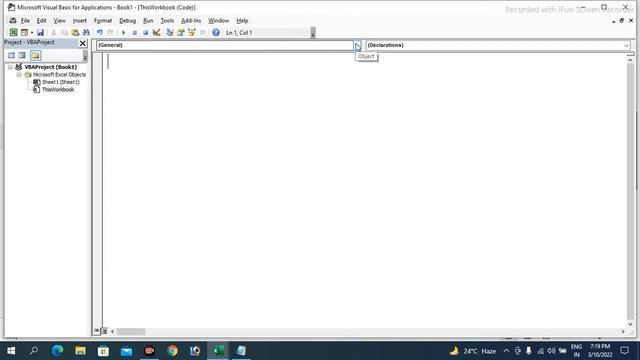Image resolution: width=640 pixels, height=360 pixels.
Task: Open Visual Basic Help question mark icon
Action: [x=216, y=32]
